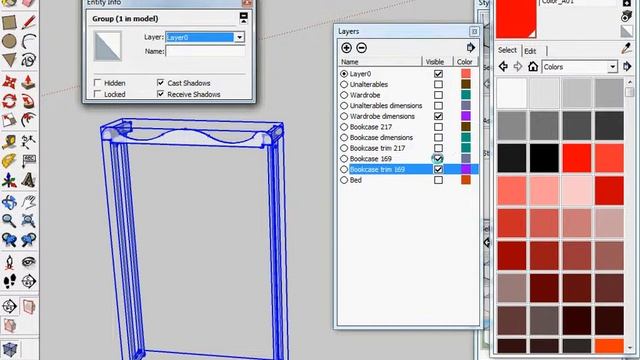The width and height of the screenshot is (640, 360).
Task: Pick the eyedropper Sample Paint tool
Action: tap(627, 49)
